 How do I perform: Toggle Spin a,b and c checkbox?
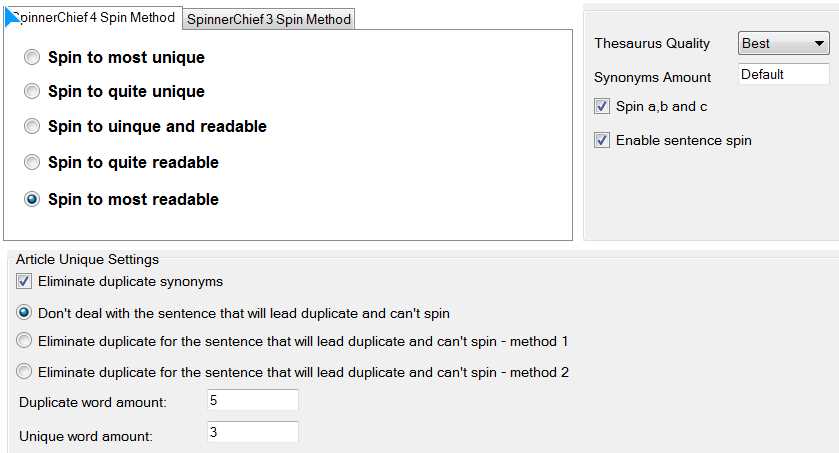coord(602,106)
